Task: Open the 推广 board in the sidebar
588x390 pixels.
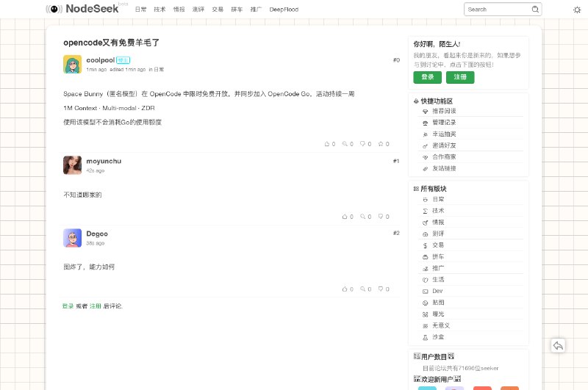Action: 438,268
